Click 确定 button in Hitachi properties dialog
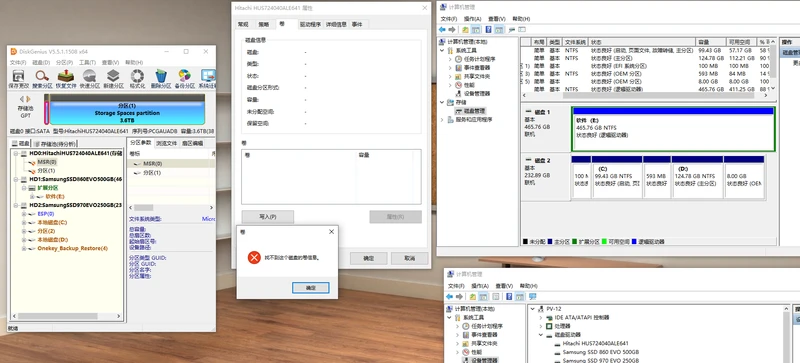The image size is (800, 363). [368, 258]
